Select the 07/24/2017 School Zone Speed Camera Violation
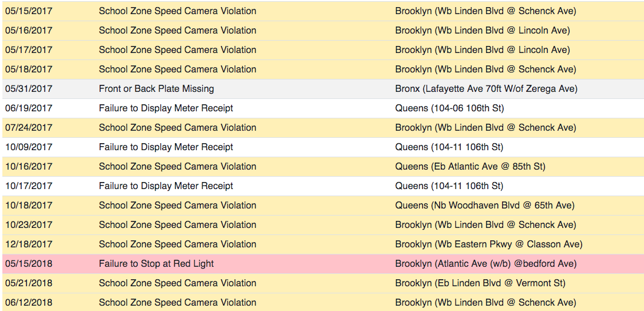 point(177,128)
